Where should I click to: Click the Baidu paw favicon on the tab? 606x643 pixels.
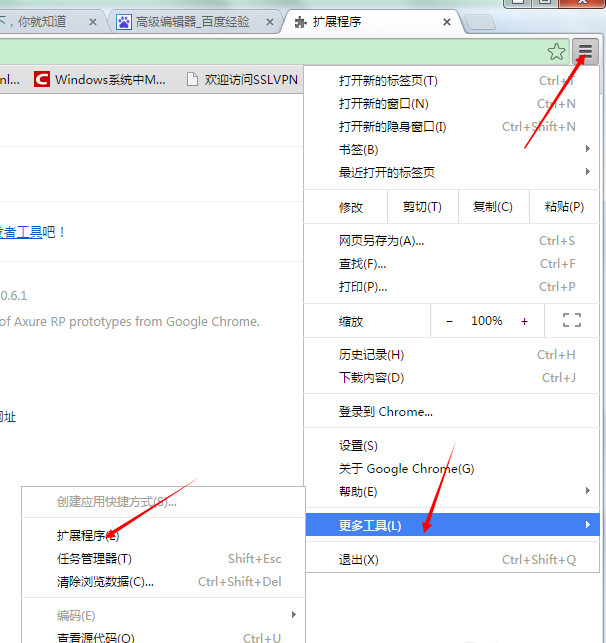point(123,22)
